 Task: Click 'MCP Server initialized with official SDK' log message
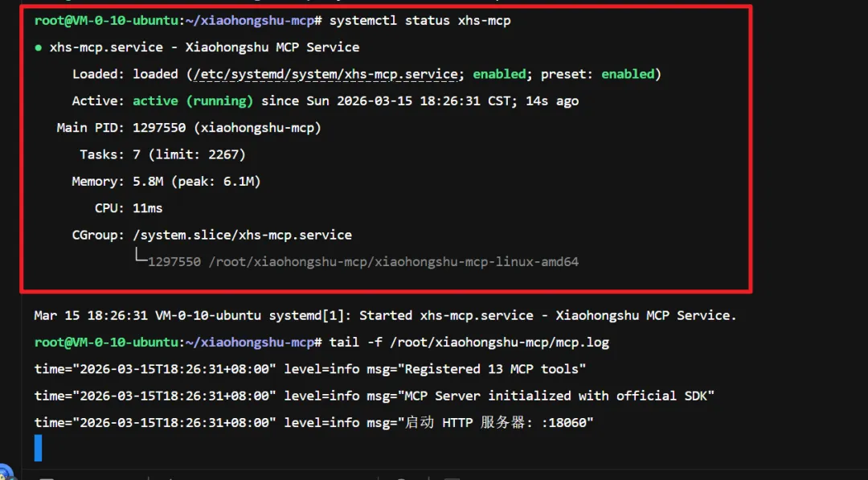coord(556,396)
